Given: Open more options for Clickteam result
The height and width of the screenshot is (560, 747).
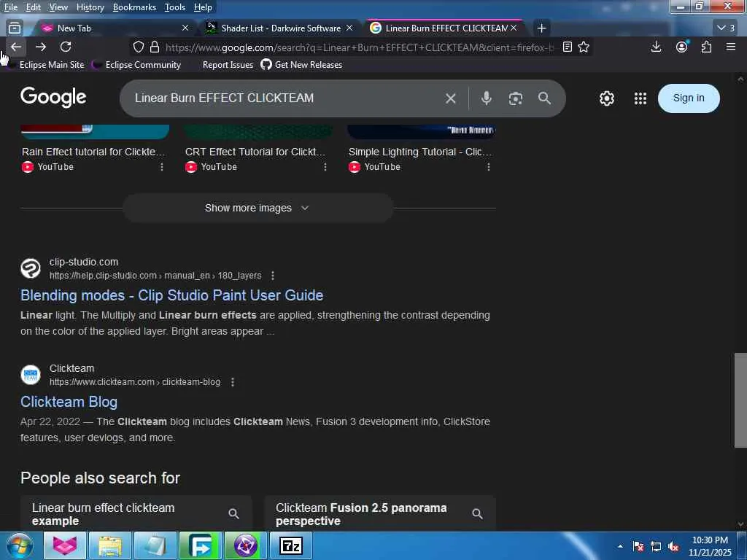Looking at the screenshot, I should coord(233,382).
